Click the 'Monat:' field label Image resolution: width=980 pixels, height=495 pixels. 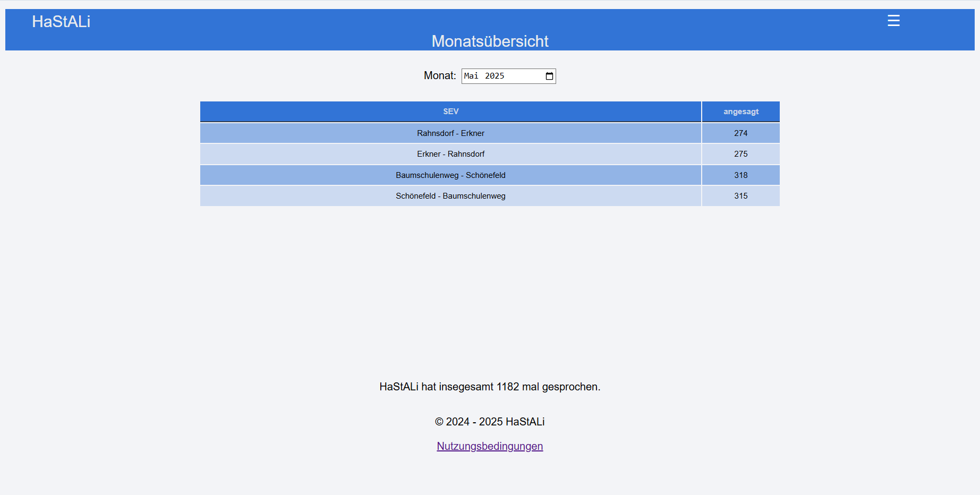click(x=439, y=75)
